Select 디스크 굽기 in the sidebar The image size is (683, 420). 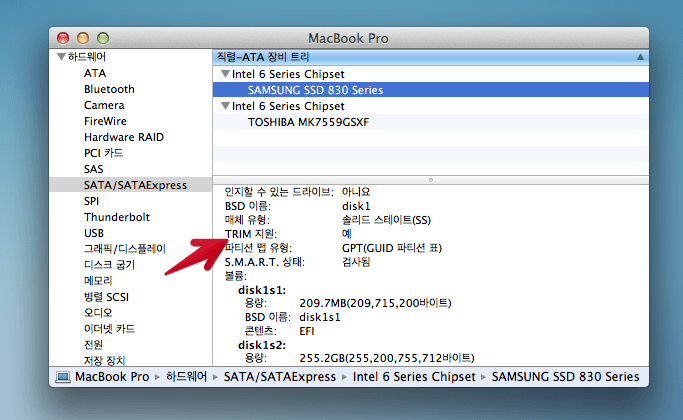point(109,265)
